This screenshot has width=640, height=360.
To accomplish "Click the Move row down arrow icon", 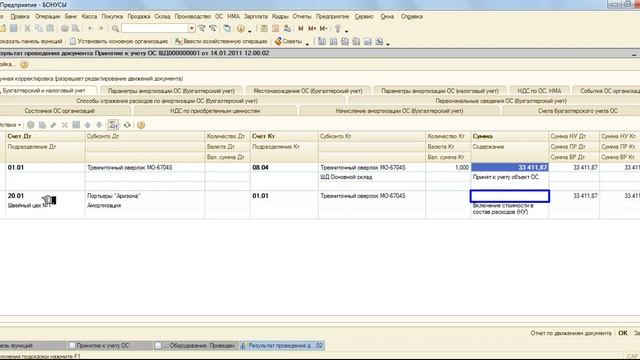I will click(x=99, y=125).
